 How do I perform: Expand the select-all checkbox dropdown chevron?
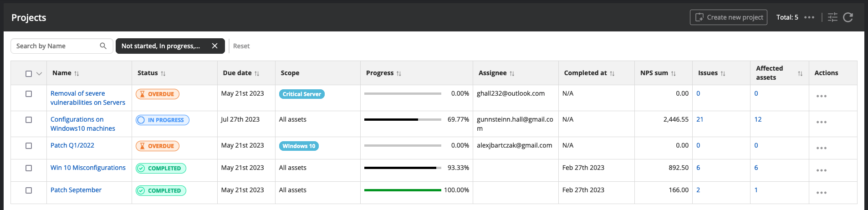point(39,73)
